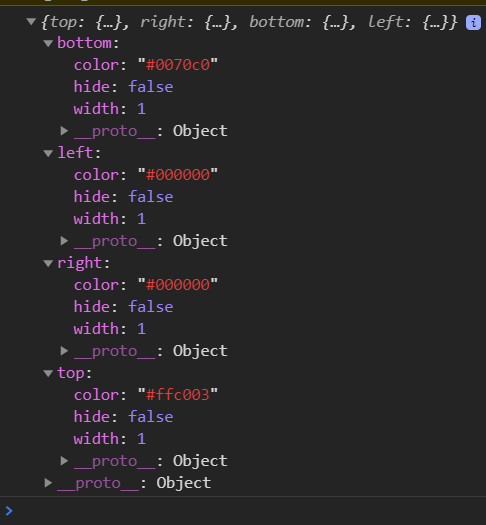This screenshot has width=486, height=525.
Task: Click the top property key label
Action: click(x=71, y=373)
